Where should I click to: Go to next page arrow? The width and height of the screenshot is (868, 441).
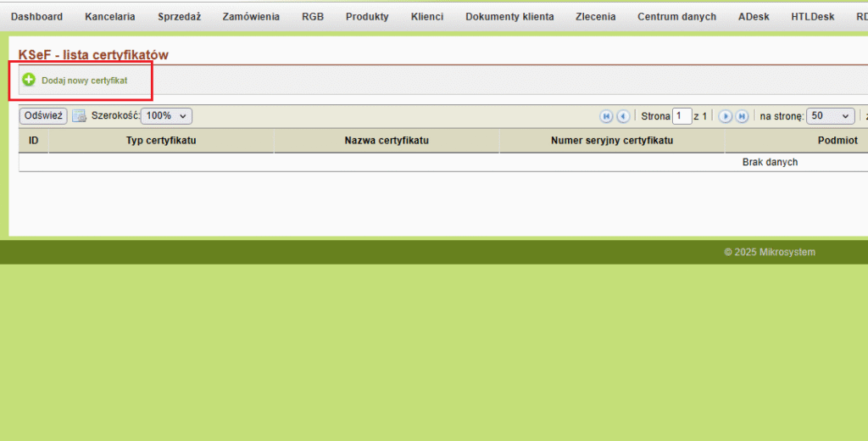pos(725,116)
